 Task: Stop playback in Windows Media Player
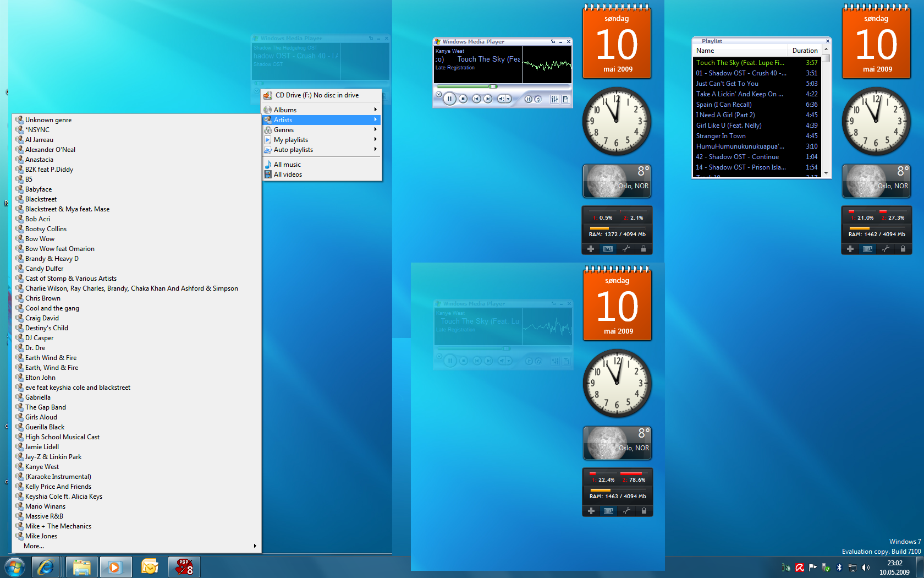tap(463, 99)
